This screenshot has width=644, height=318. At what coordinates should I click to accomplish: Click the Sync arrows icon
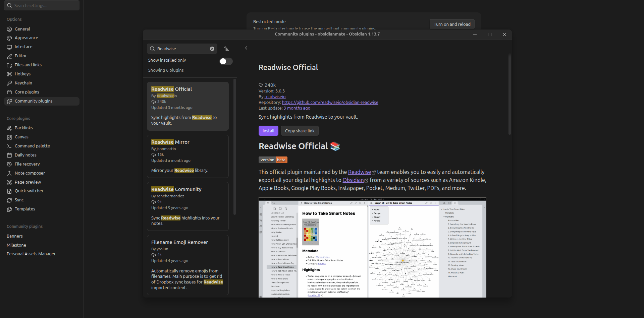point(9,200)
